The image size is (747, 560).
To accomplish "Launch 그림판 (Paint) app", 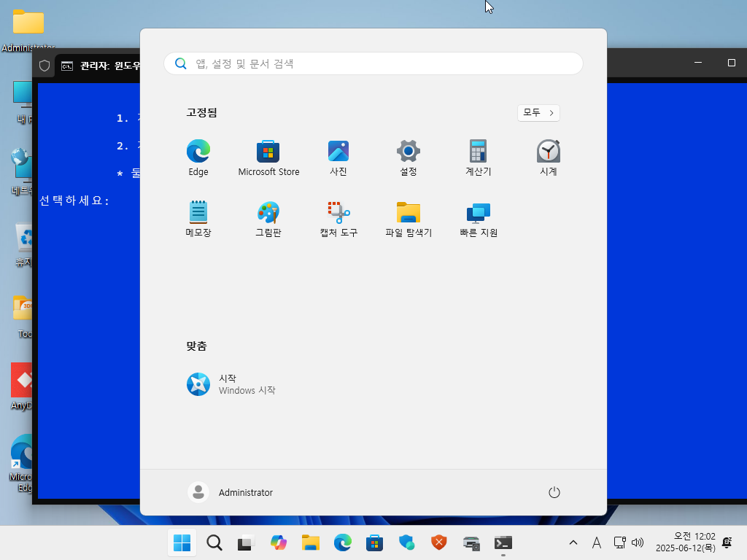I will tap(268, 219).
